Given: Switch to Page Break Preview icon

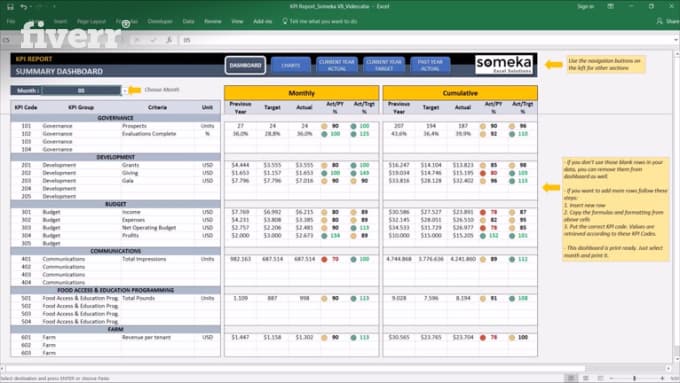Looking at the screenshot, I should click(x=600, y=378).
